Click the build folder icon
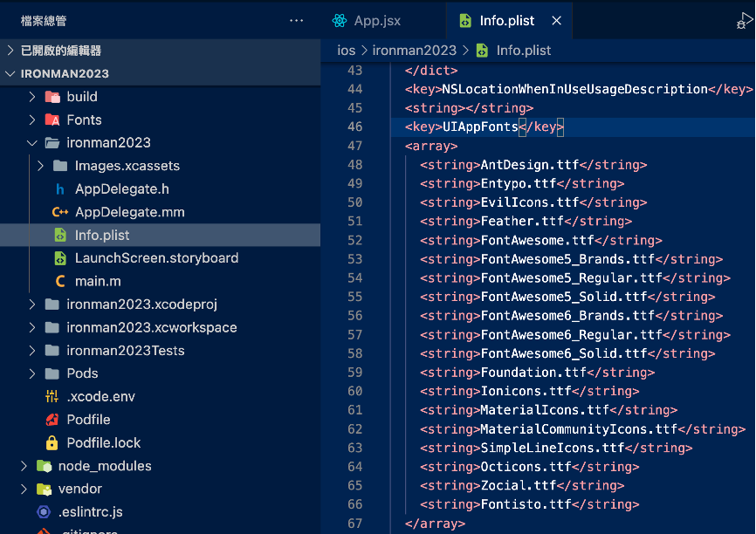756x534 pixels. tap(52, 97)
